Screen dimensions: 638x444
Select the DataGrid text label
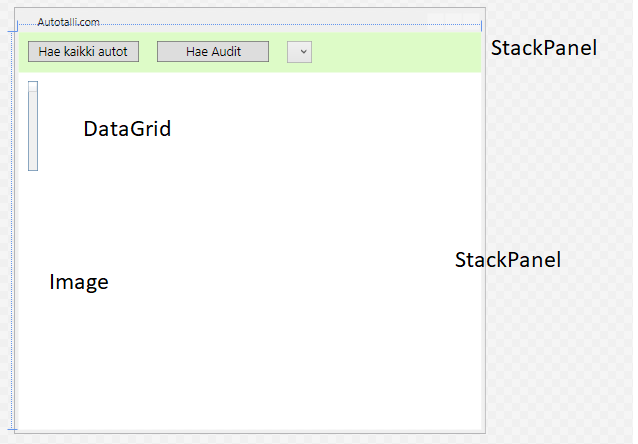pos(127,129)
